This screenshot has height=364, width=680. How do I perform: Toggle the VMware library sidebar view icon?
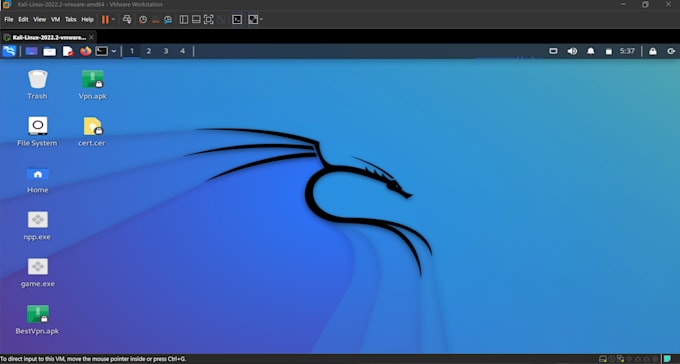(x=184, y=20)
